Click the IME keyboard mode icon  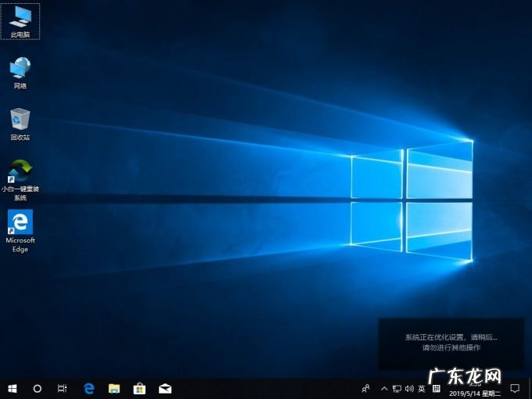coord(435,388)
